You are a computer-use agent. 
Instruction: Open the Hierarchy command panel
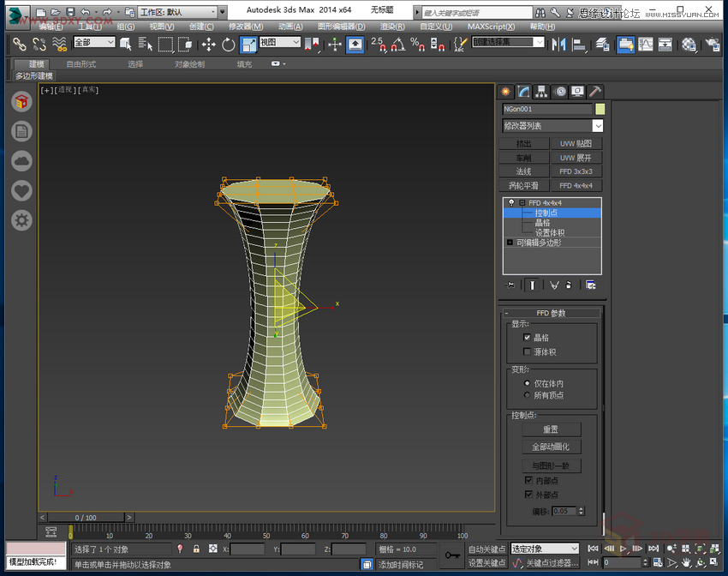[x=542, y=91]
